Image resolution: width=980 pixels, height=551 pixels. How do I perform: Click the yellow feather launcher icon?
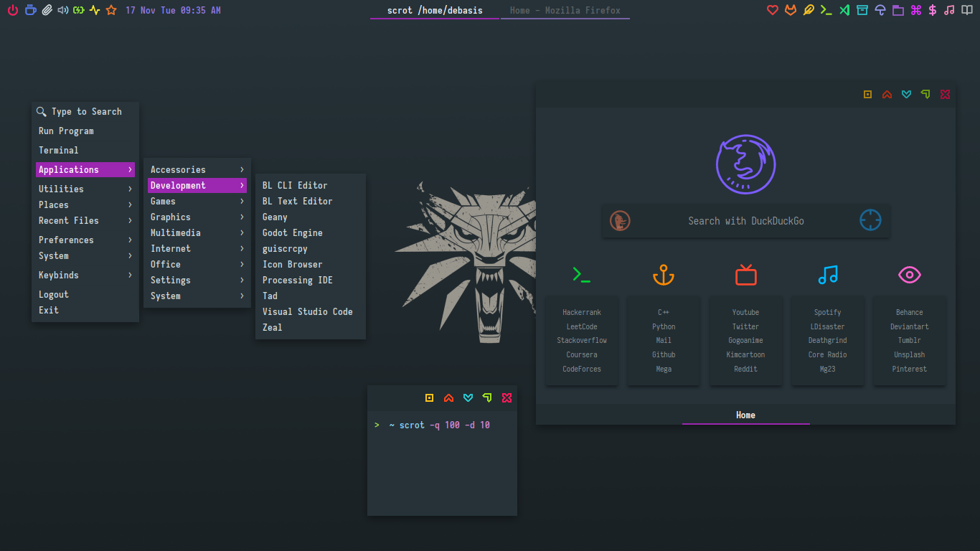point(809,10)
